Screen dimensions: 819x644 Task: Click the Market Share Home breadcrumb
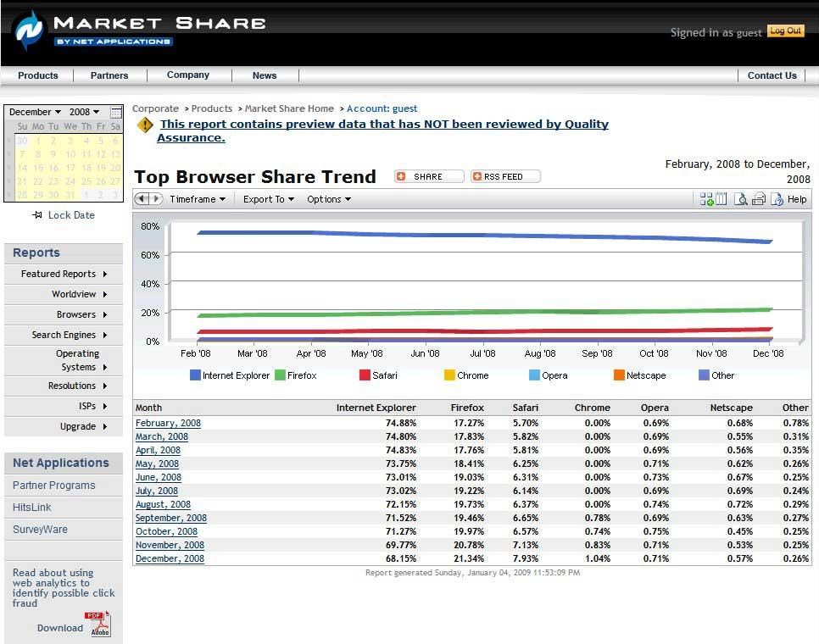[289, 108]
